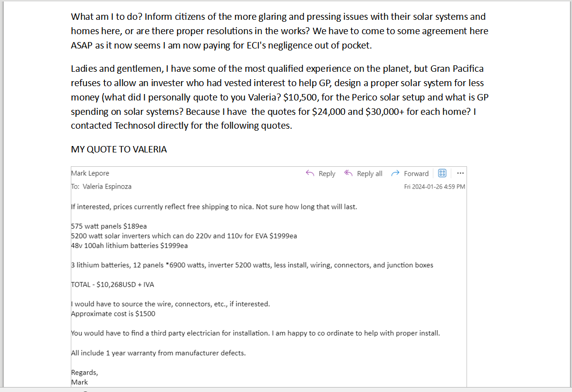Click the third party electrician sentence

coord(255,333)
